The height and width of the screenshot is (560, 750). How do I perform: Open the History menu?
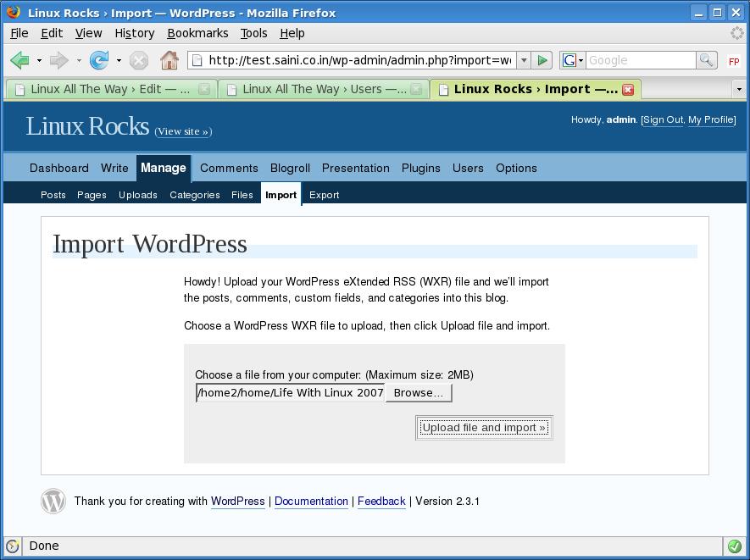point(135,33)
